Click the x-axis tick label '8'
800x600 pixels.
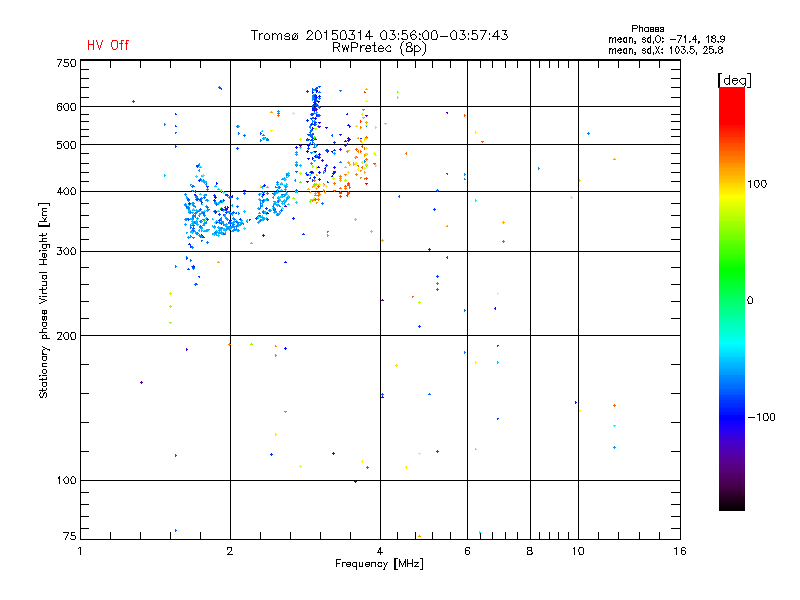pos(530,551)
